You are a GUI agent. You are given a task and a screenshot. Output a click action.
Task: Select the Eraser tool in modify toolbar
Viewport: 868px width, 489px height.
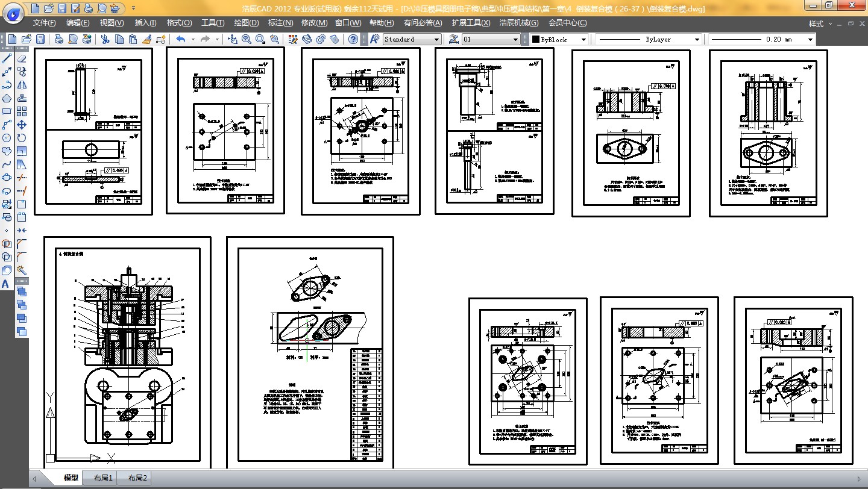(22, 59)
